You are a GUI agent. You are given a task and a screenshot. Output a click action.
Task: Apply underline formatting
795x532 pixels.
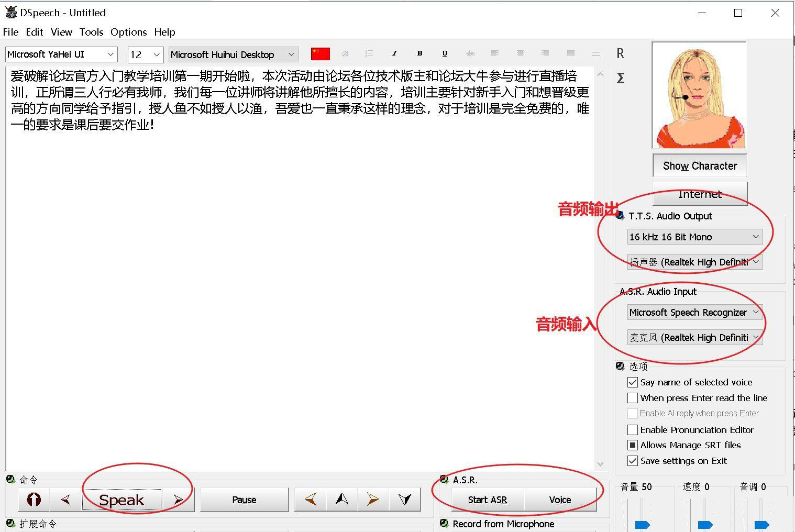[x=444, y=53]
